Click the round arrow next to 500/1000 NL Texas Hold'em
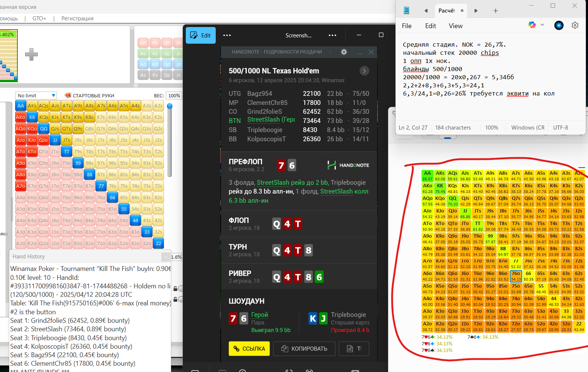 [x=364, y=71]
